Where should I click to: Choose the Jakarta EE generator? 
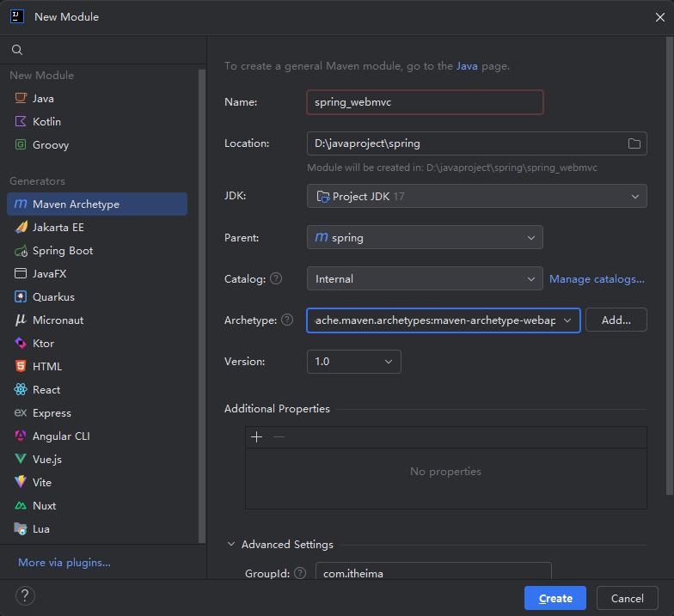(x=97, y=227)
